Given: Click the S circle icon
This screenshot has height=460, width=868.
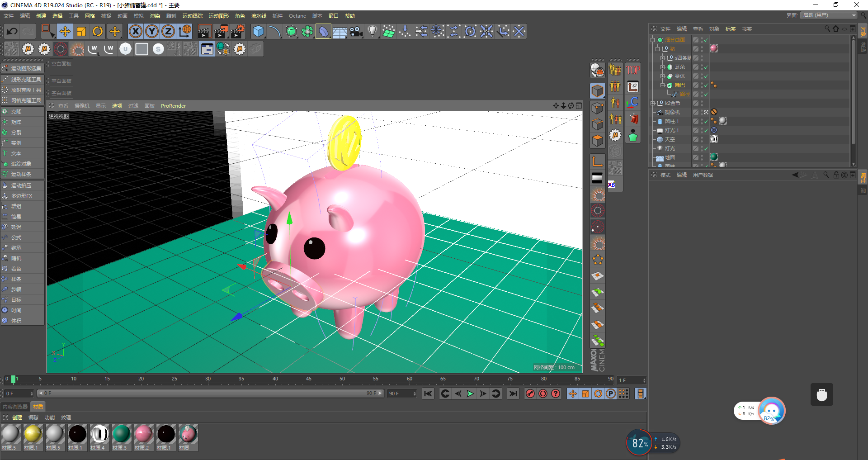Looking at the screenshot, I should [x=158, y=49].
